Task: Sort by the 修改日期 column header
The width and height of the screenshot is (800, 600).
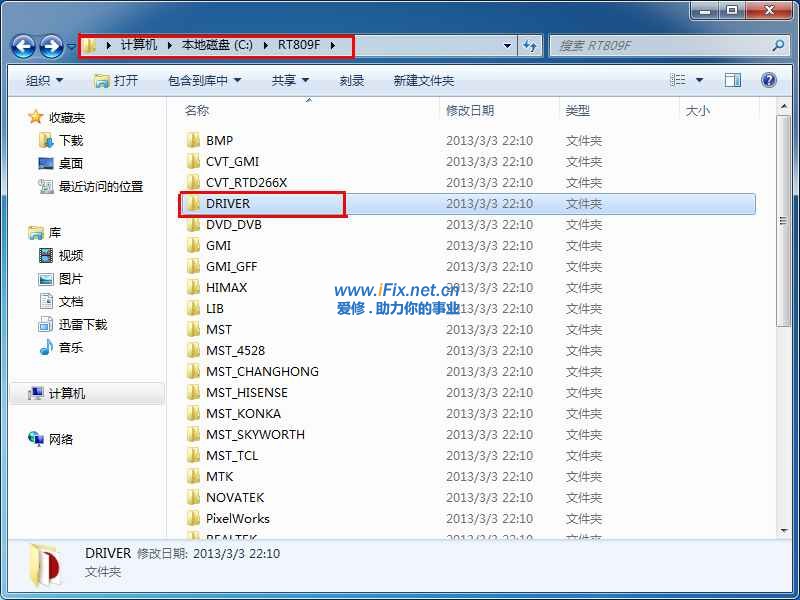Action: [x=470, y=110]
